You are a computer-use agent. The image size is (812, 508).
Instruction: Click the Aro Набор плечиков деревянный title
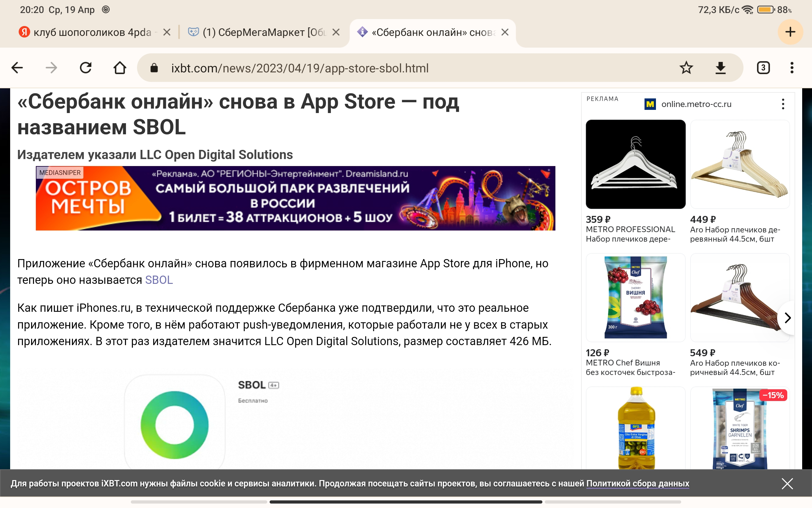coord(735,234)
